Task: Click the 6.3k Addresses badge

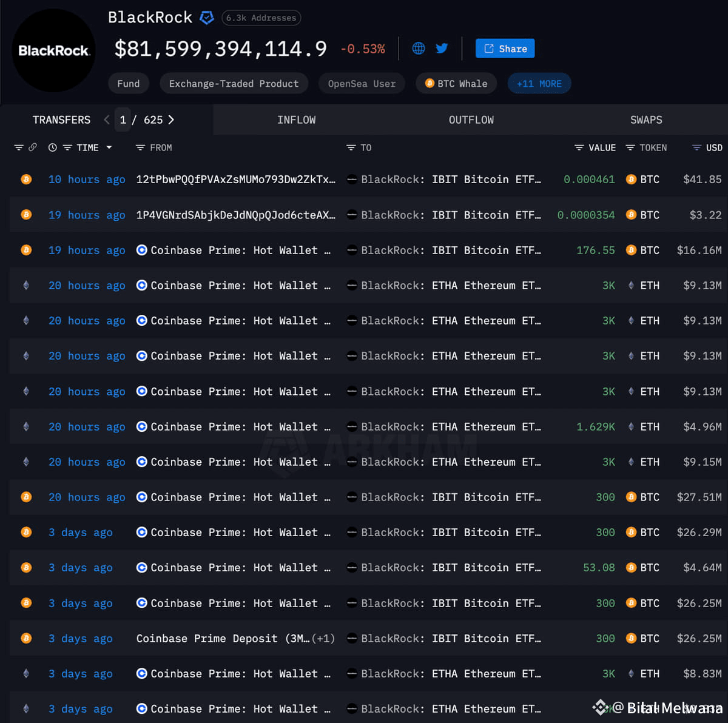Action: 261,18
